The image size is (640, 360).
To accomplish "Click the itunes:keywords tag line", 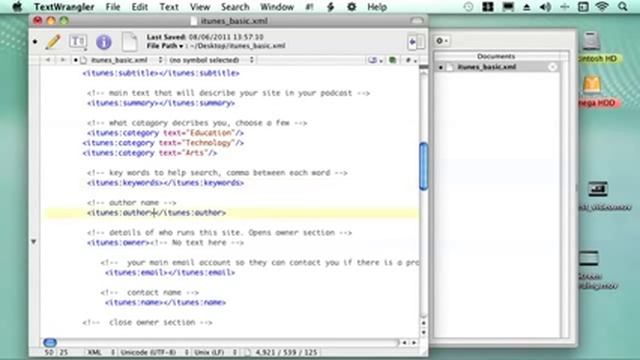I will (165, 183).
